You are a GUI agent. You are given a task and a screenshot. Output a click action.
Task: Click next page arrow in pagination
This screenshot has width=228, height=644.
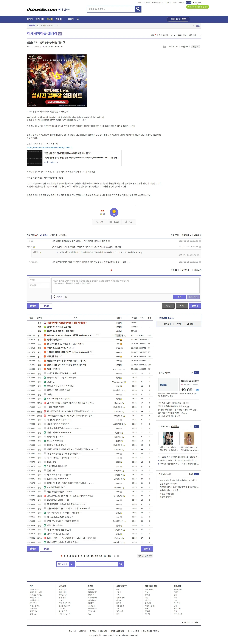pyautogui.click(x=115, y=556)
